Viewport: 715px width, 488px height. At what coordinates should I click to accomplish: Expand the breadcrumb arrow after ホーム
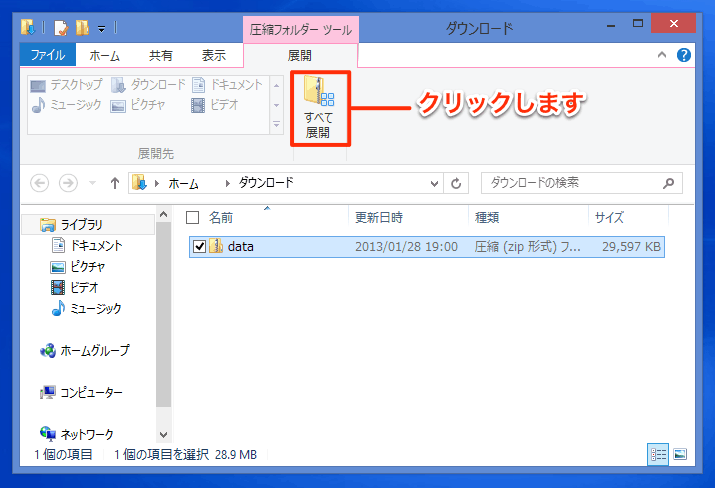pyautogui.click(x=228, y=183)
